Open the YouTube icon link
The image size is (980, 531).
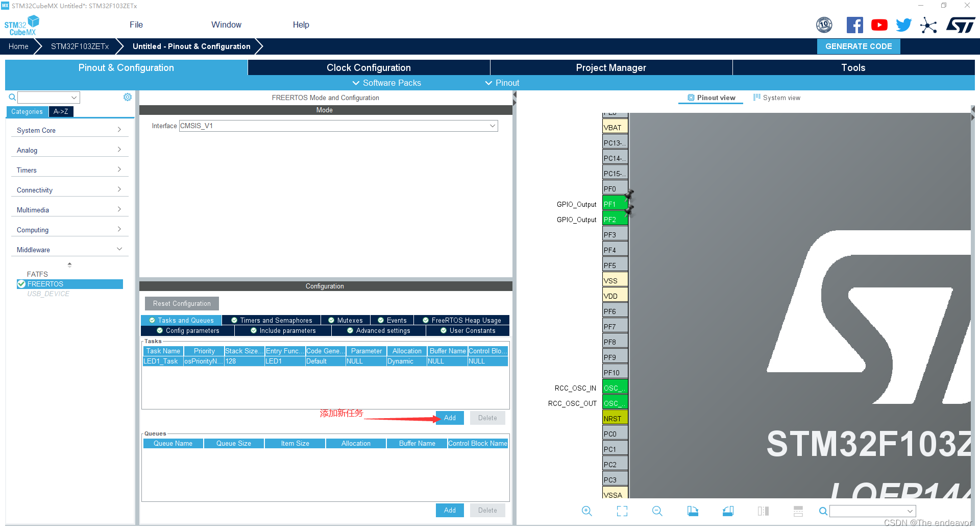[879, 25]
